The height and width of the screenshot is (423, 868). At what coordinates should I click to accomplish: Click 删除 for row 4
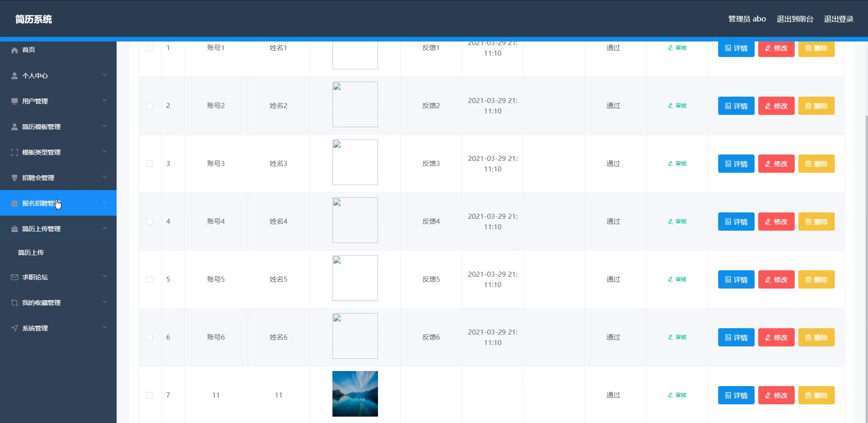[817, 222]
